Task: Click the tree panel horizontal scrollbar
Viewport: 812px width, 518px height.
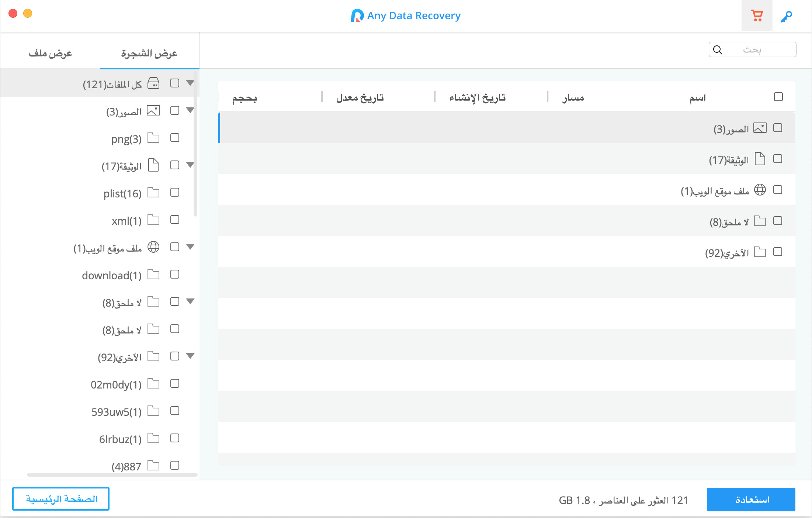Action: point(112,475)
